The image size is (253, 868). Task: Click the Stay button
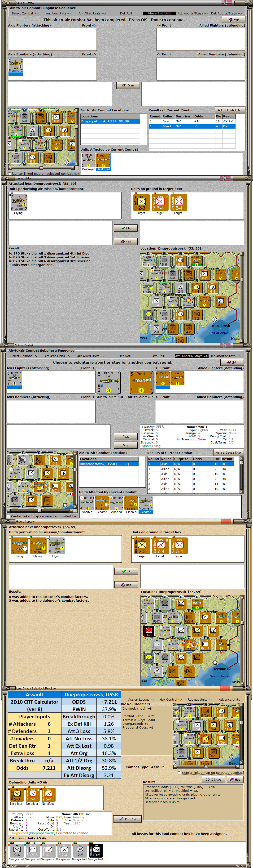[126, 445]
